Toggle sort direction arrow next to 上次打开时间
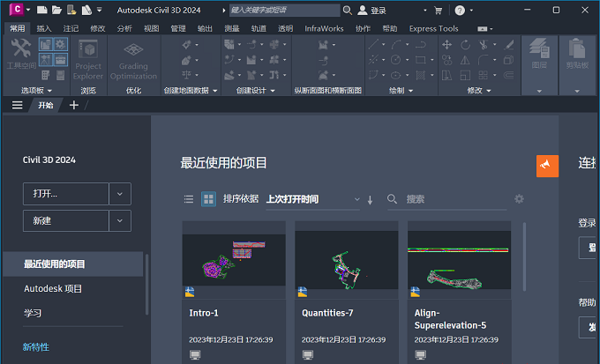600x364 pixels. [370, 199]
